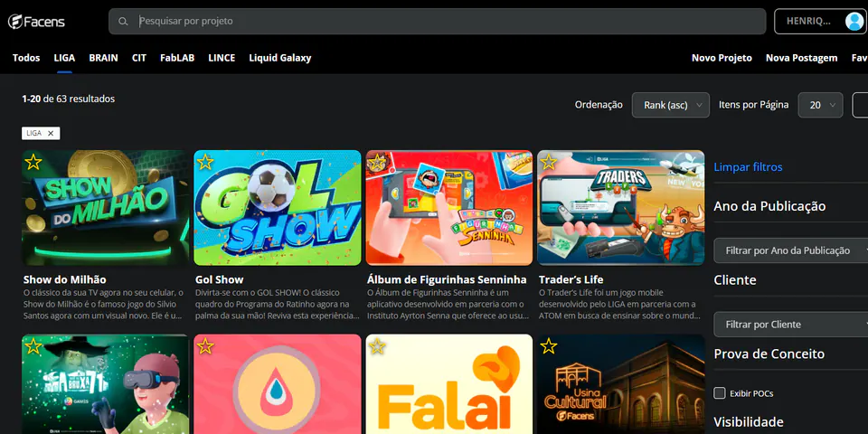Click the Cliente filter heading
This screenshot has width=868, height=434.
click(x=735, y=279)
